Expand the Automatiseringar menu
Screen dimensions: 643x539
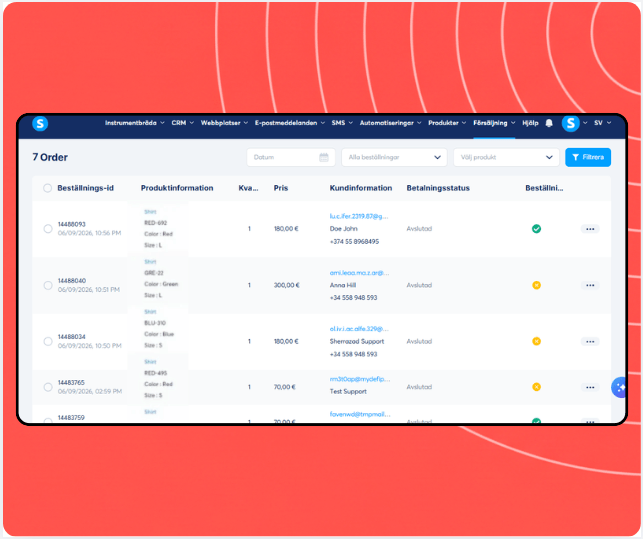(390, 123)
